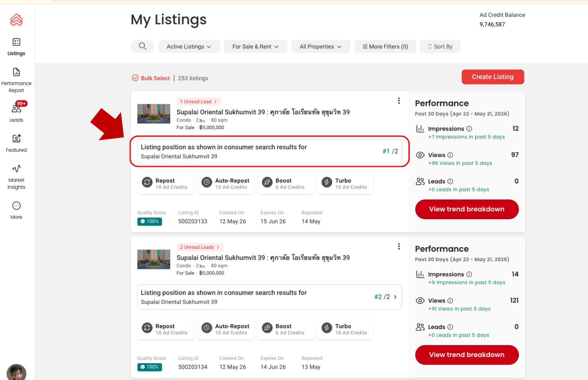Expand listing position #2/2 chevron
The width and height of the screenshot is (588, 380).
(395, 297)
